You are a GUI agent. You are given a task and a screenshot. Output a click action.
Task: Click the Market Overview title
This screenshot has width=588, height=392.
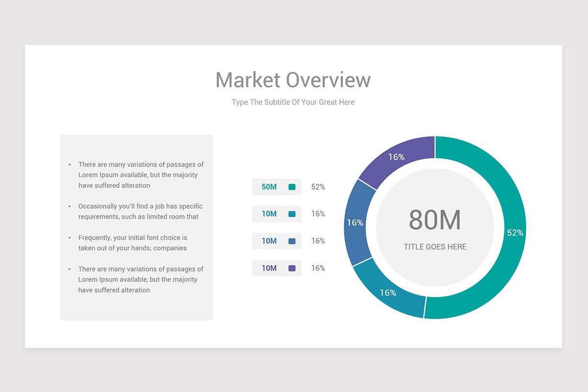tap(293, 79)
